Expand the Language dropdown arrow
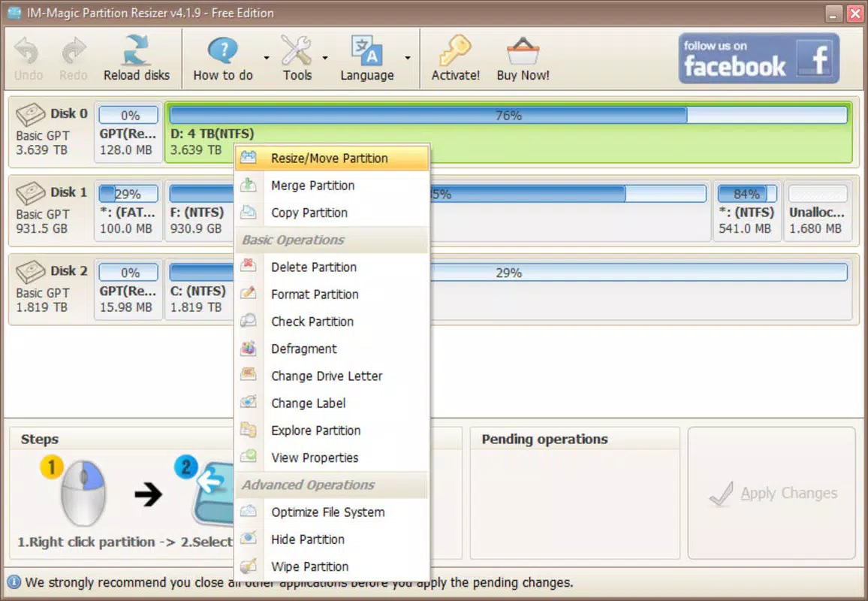Image resolution: width=868 pixels, height=601 pixels. (408, 58)
